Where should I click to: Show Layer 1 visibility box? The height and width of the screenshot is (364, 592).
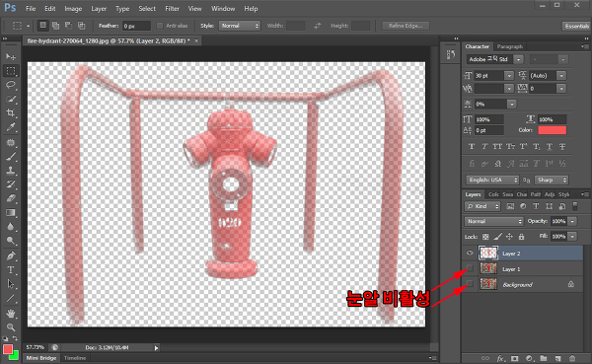[470, 268]
